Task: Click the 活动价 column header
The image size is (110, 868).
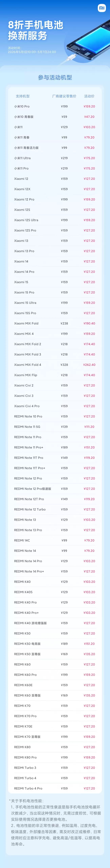Action: click(89, 96)
